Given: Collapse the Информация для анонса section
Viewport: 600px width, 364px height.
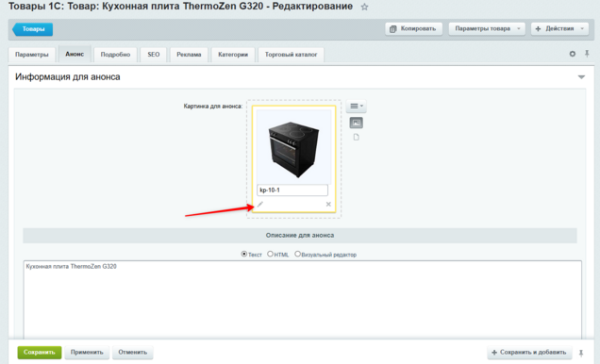Looking at the screenshot, I should coord(581,77).
